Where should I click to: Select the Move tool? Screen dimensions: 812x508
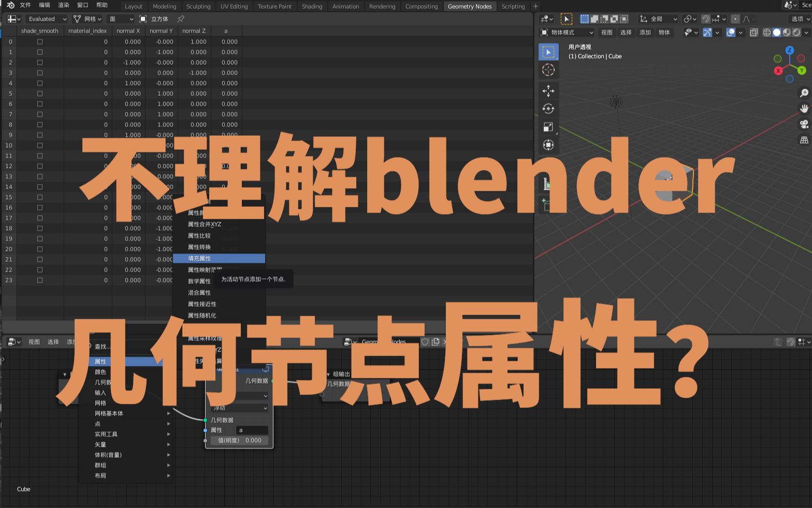click(548, 91)
